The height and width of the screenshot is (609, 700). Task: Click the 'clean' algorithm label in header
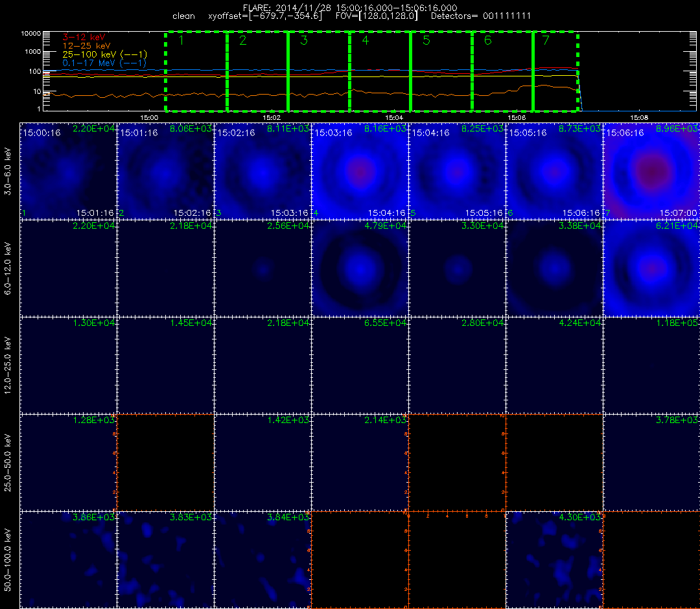(183, 16)
